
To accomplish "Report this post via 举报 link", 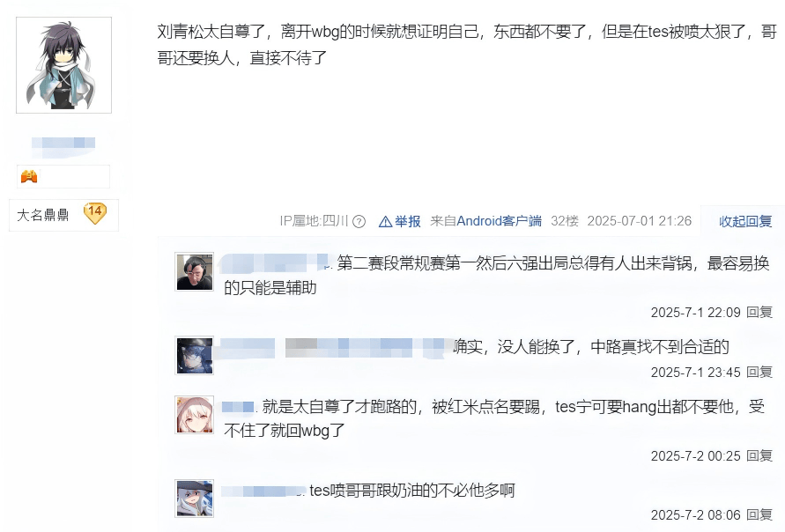I will (x=408, y=221).
